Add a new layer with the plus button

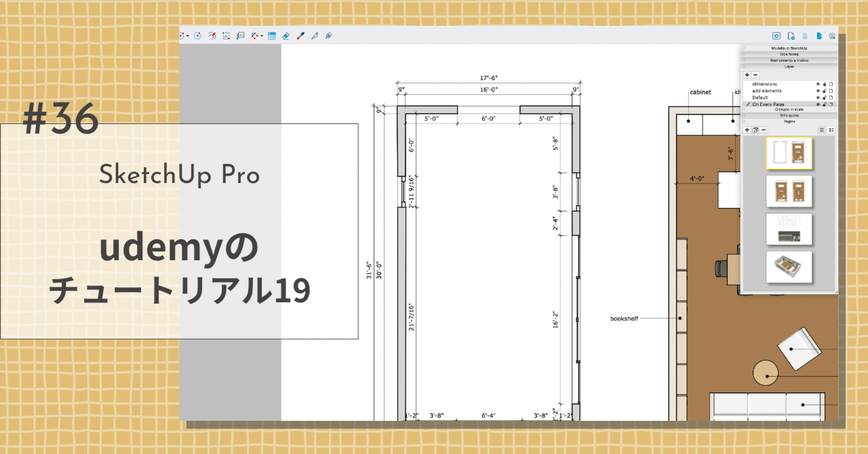pyautogui.click(x=747, y=75)
